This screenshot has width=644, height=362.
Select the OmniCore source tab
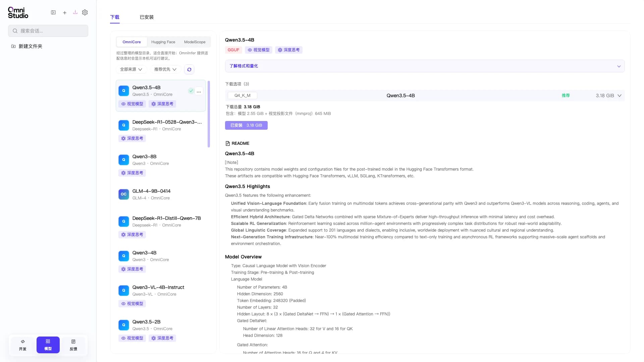(132, 42)
